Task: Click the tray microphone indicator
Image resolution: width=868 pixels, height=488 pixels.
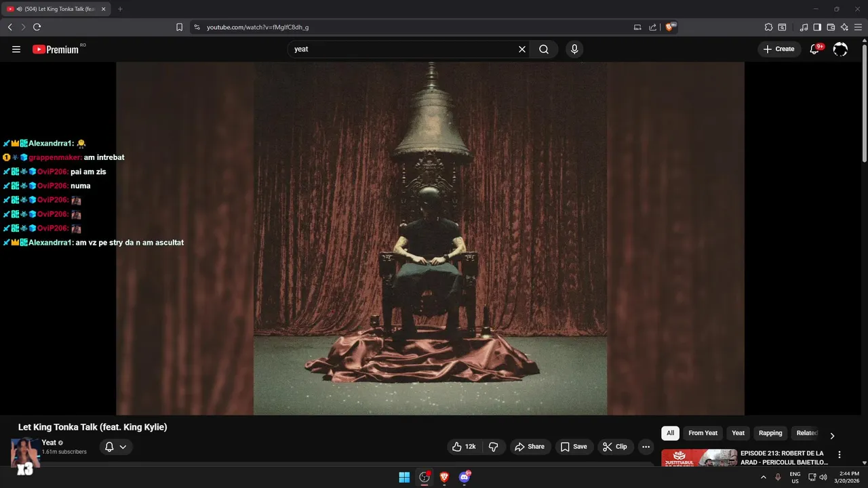Action: (778, 477)
